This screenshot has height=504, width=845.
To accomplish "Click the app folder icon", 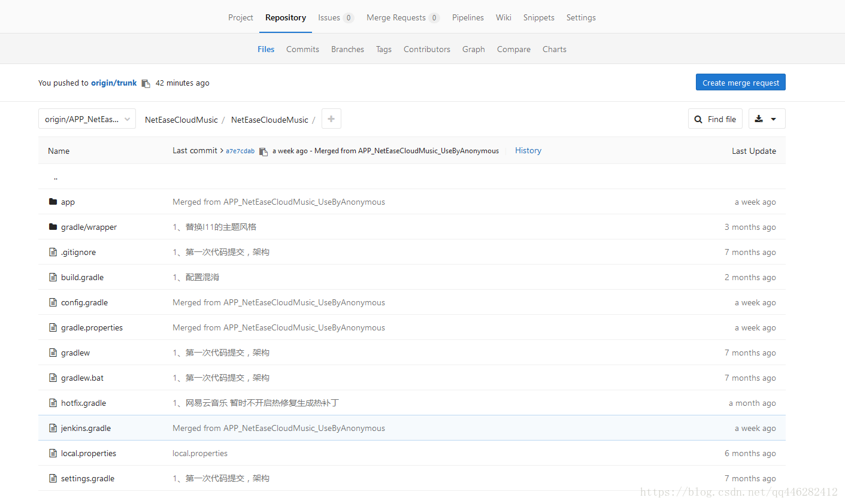I will coord(53,202).
